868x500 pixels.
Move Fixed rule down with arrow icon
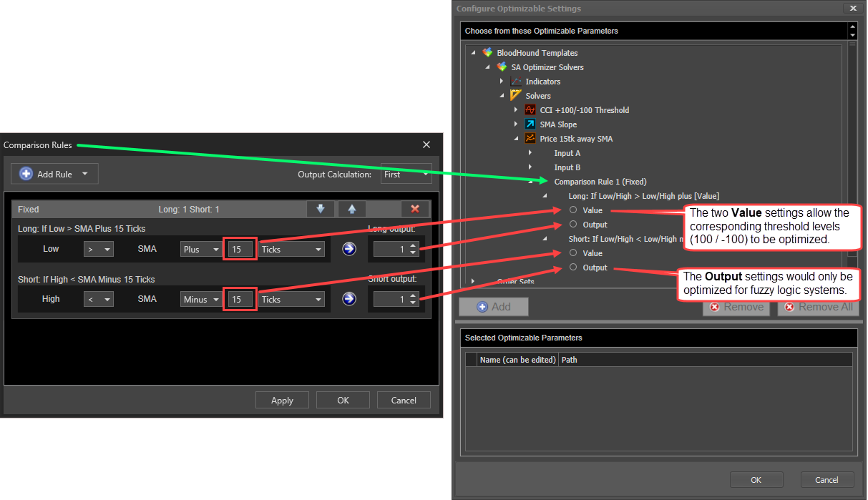click(321, 209)
